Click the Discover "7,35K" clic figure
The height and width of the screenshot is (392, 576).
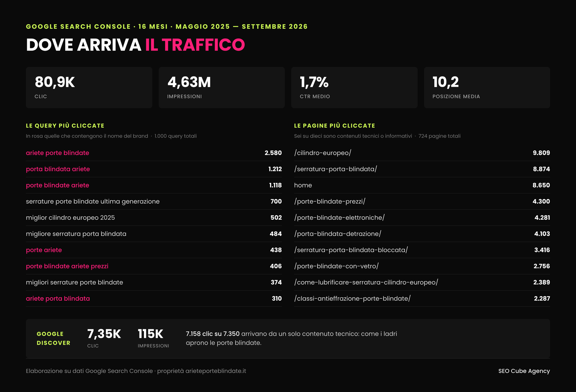click(104, 334)
